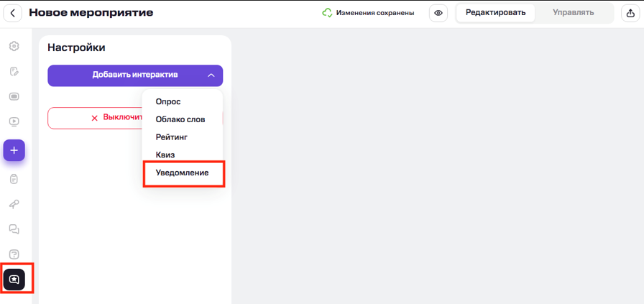Open the settings gear in sidebar
644x304 pixels.
[x=14, y=47]
